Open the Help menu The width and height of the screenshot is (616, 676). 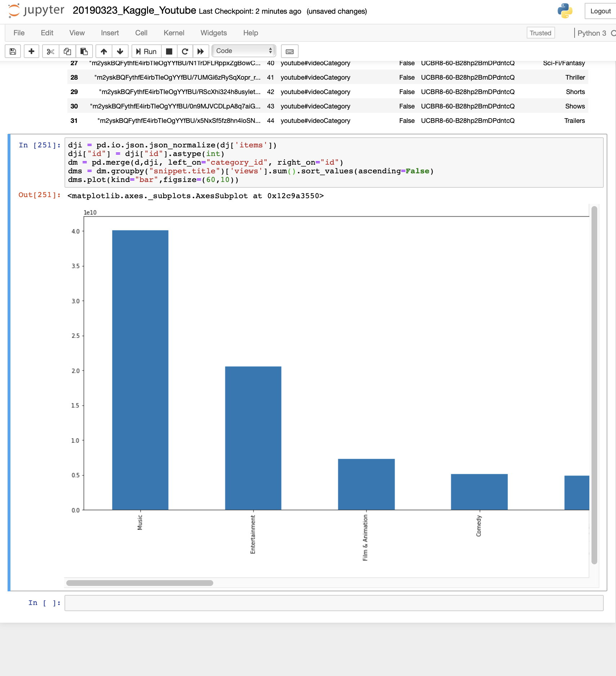tap(251, 33)
